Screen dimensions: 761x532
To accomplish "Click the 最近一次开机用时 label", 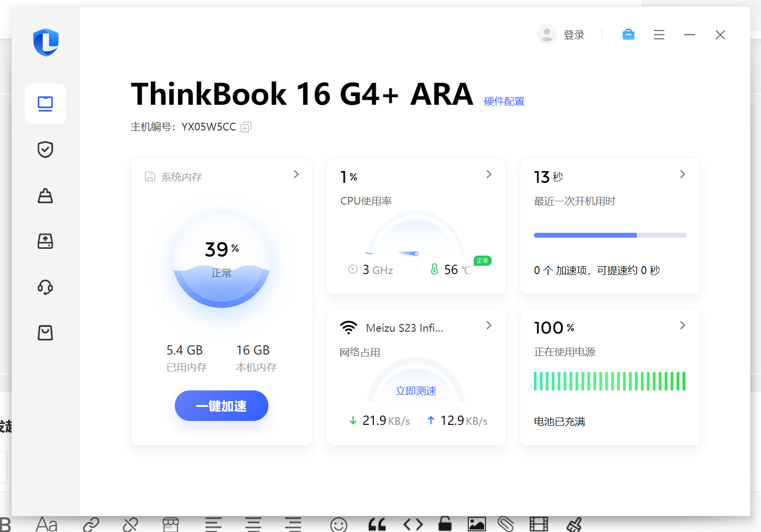I will [575, 201].
